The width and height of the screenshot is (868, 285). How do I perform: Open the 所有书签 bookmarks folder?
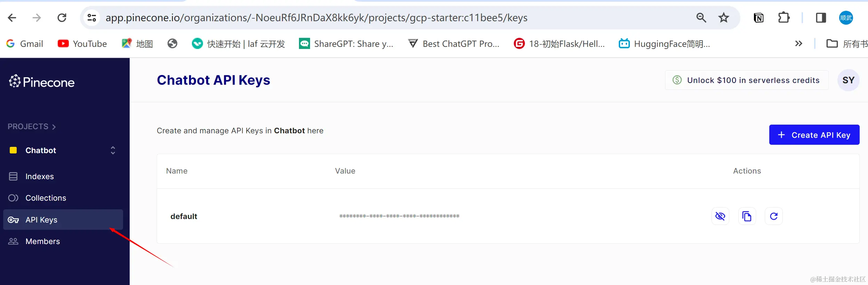tap(847, 44)
